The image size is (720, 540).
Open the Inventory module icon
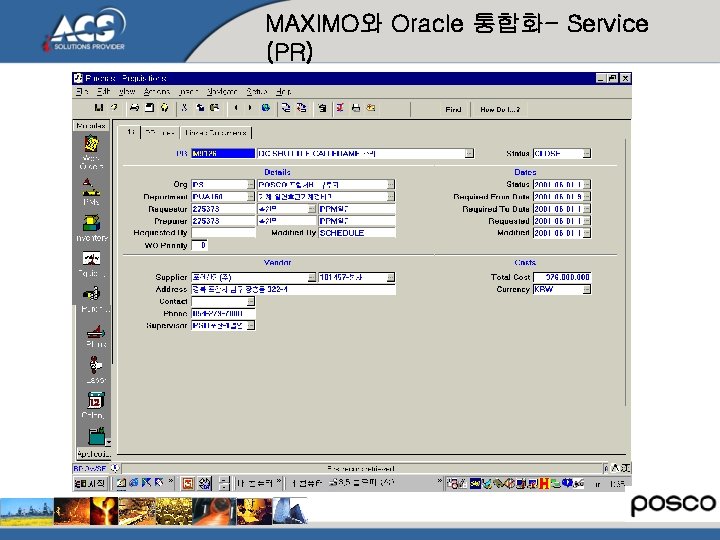click(91, 223)
